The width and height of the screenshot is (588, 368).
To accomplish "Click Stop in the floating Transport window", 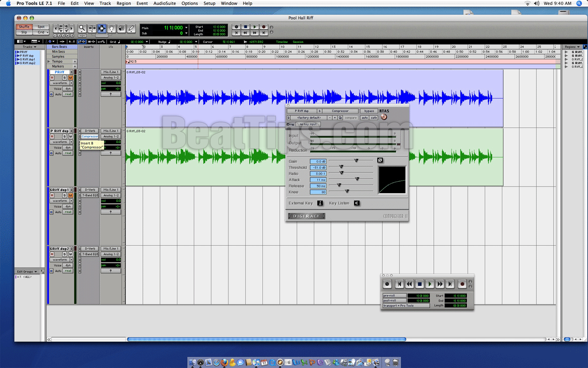I will [420, 284].
